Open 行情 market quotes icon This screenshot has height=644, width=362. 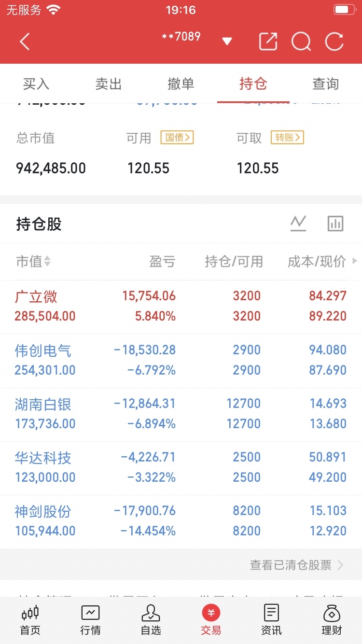[90, 620]
